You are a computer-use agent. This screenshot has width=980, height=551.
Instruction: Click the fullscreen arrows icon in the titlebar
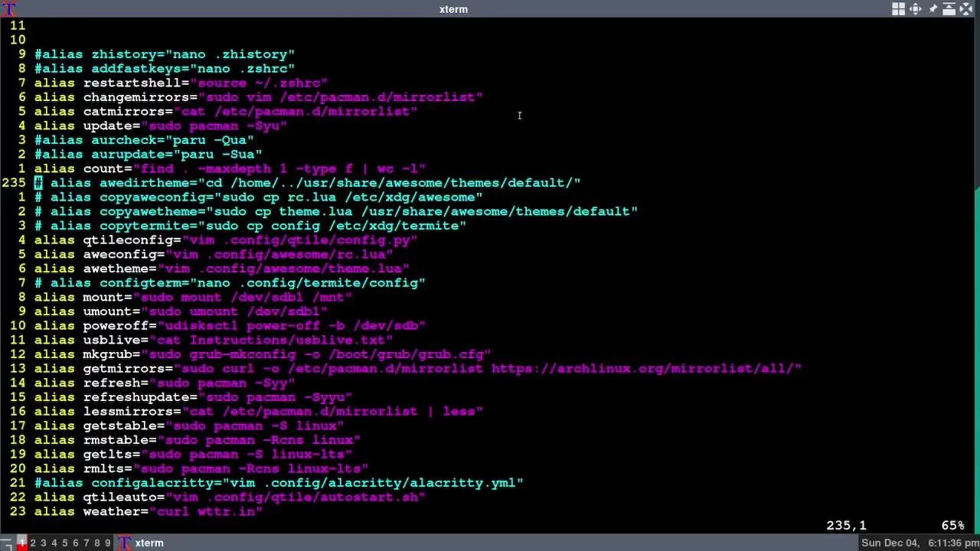coord(966,9)
